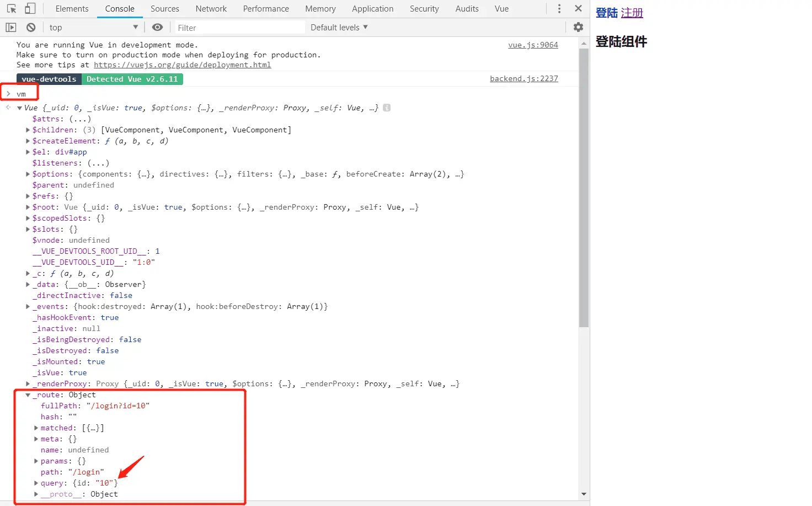Viewport: 812px width, 506px height.
Task: Clear the console output
Action: pyautogui.click(x=31, y=28)
